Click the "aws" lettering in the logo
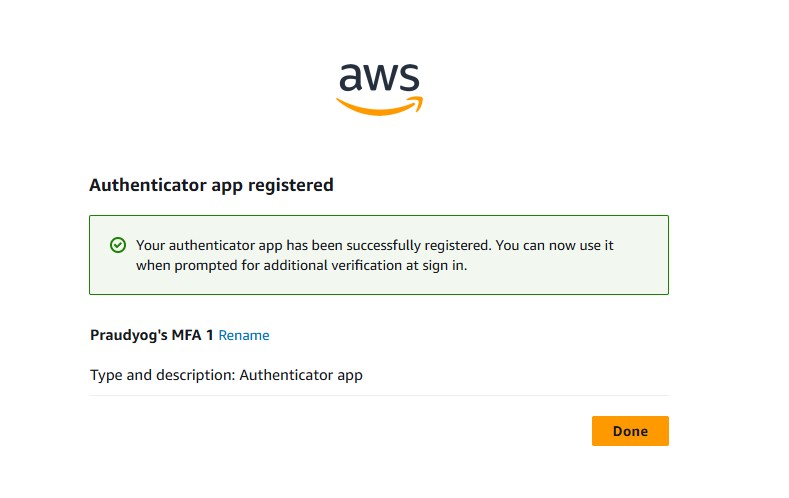Image resolution: width=789 pixels, height=498 pixels. coord(379,77)
